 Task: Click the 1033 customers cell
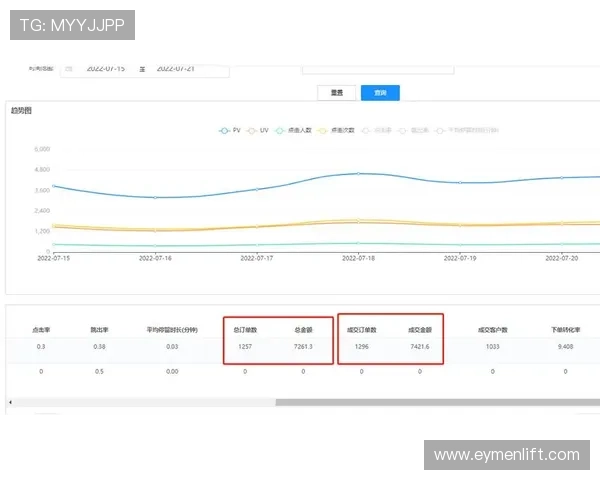point(492,346)
